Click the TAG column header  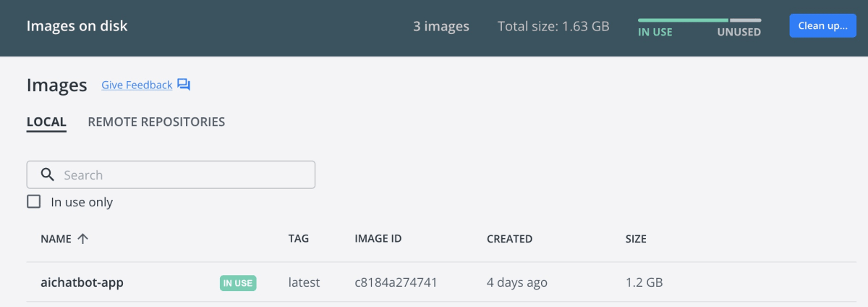click(x=298, y=239)
